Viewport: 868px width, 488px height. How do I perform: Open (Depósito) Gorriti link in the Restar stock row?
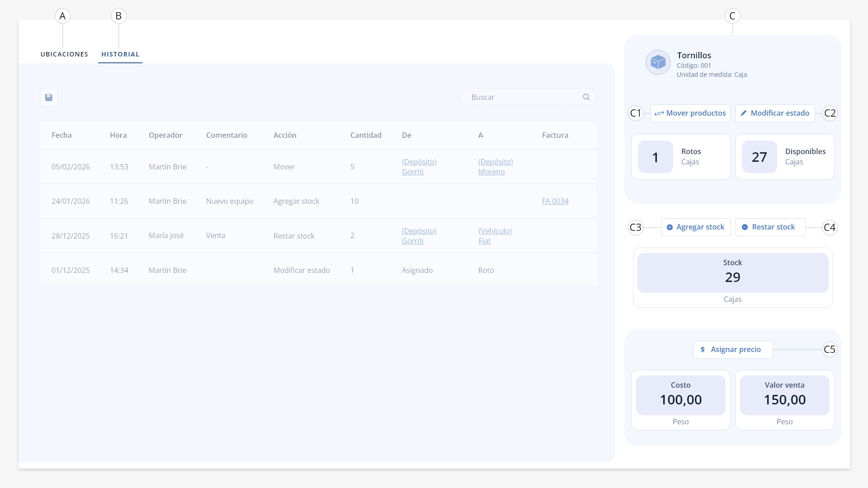[x=419, y=236]
